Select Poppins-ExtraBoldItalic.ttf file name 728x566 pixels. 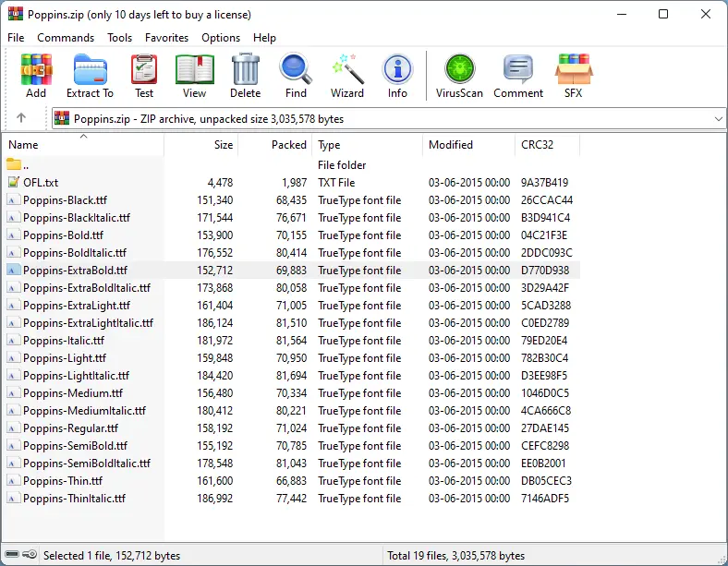click(87, 288)
